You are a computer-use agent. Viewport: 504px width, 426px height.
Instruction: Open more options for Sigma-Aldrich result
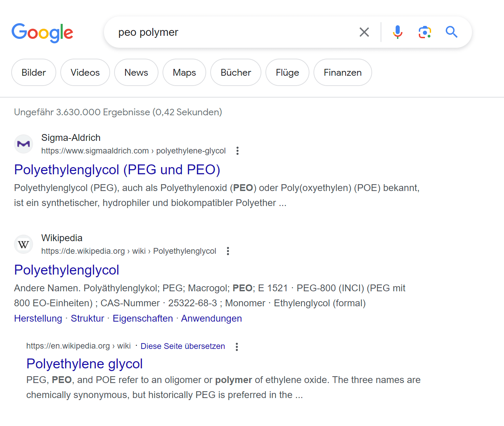tap(238, 151)
